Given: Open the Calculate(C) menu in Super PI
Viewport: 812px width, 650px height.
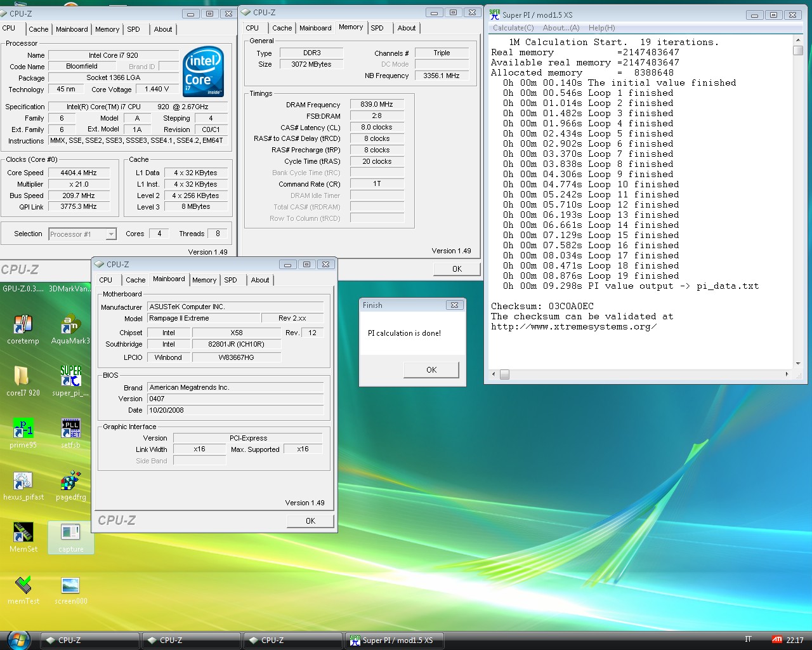Looking at the screenshot, I should click(x=513, y=28).
